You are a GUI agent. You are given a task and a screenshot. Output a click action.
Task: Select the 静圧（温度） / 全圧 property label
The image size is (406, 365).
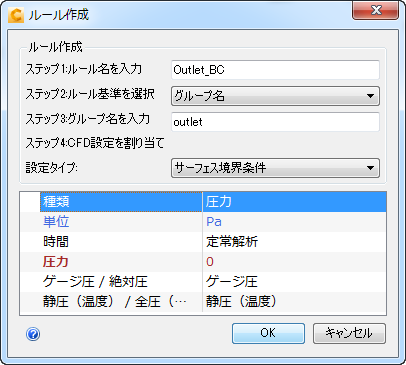click(x=115, y=302)
